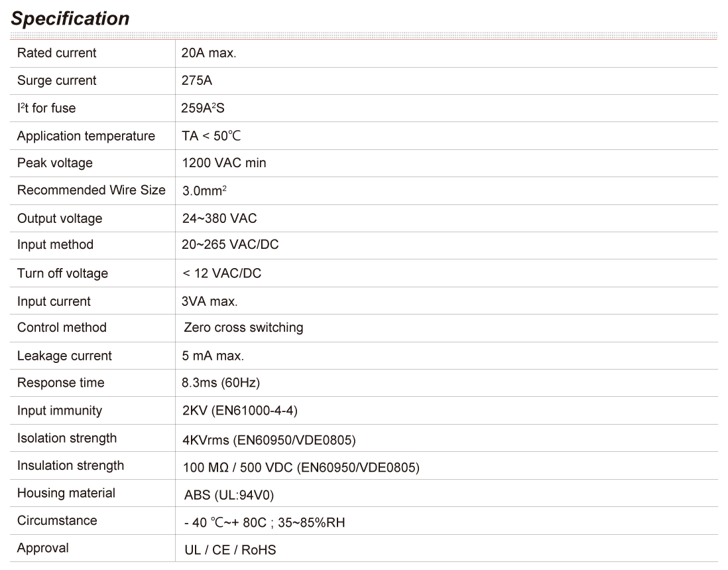Select the Application temperature label
Viewport: 728px width, 570px height.
(86, 136)
